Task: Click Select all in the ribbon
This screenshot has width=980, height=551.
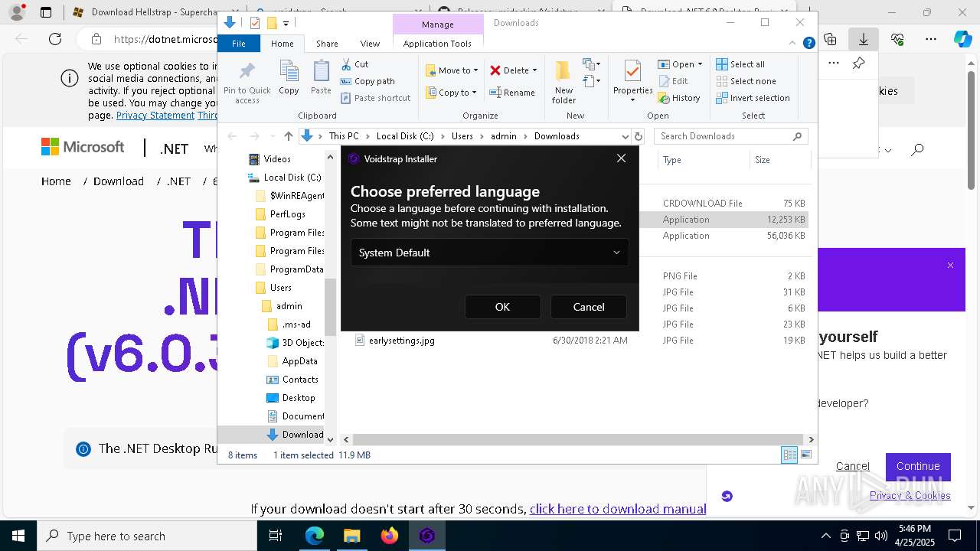Action: 740,64
